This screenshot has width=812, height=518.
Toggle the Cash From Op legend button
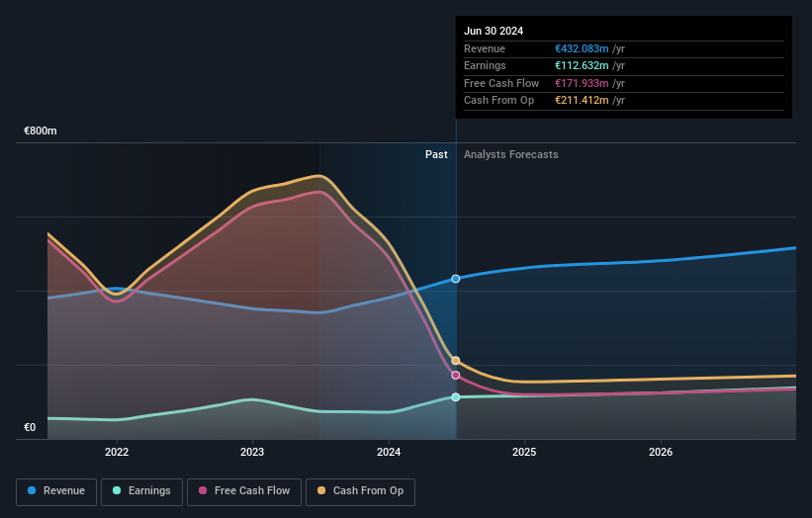(360, 491)
